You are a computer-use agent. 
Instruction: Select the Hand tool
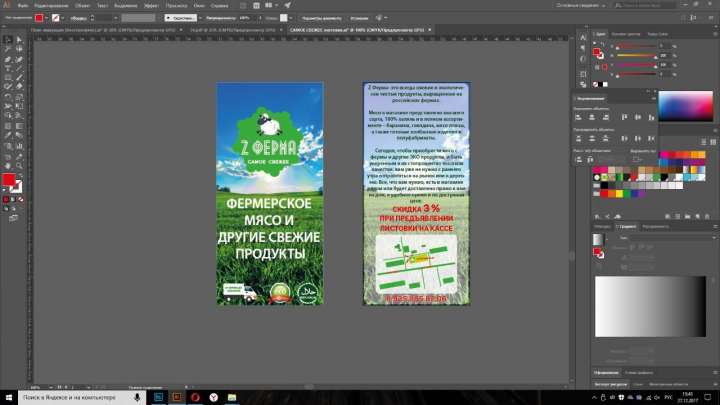pos(8,166)
